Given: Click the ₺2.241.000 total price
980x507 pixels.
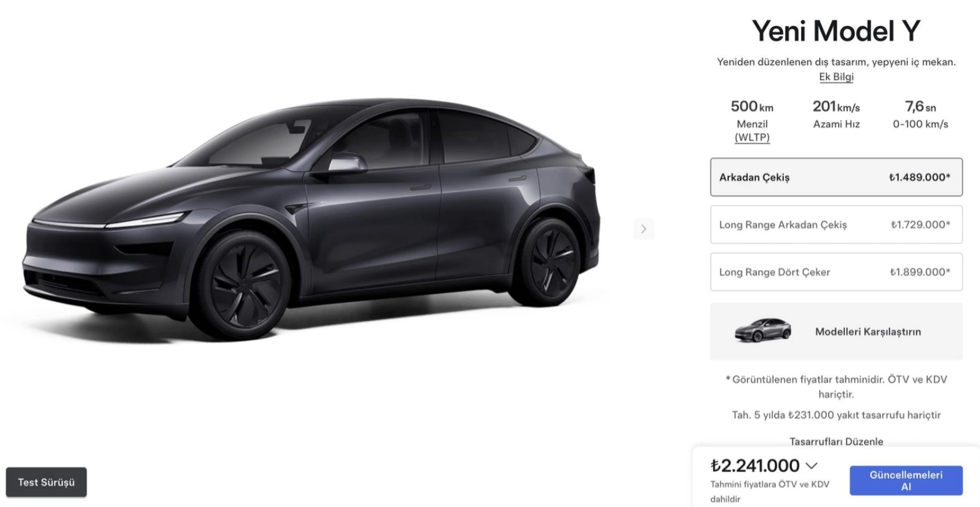Looking at the screenshot, I should (x=755, y=466).
